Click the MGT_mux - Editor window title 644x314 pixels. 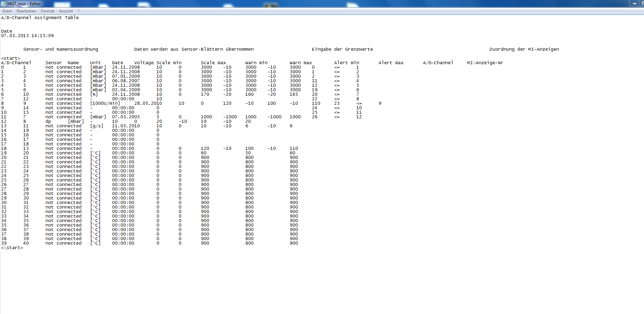tap(24, 4)
